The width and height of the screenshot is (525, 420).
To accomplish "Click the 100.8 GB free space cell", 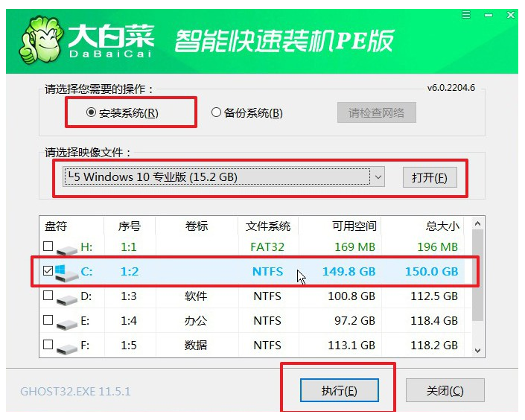I will 351,296.
